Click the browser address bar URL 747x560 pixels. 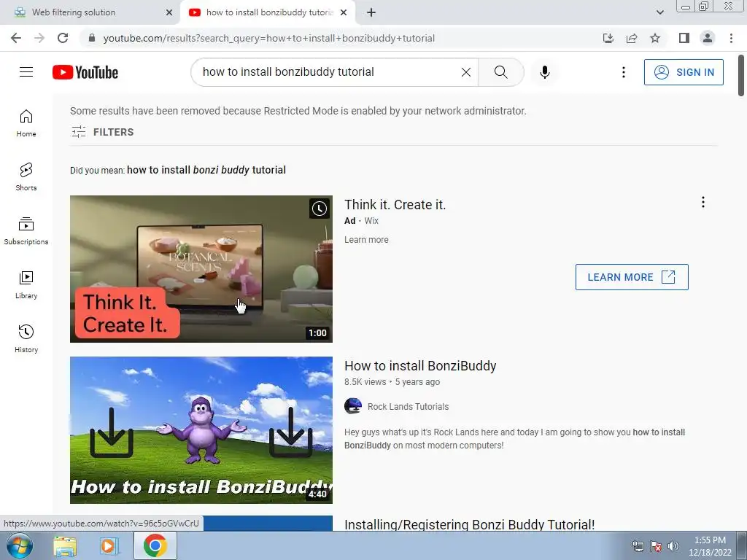[268, 38]
